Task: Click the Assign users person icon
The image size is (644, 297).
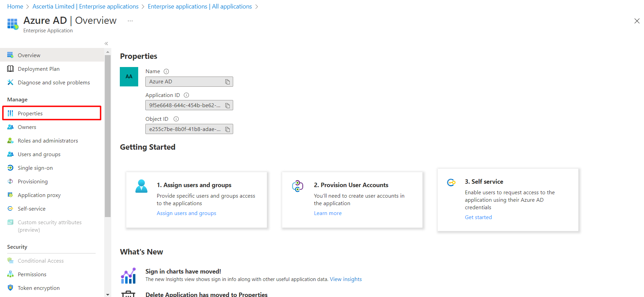Action: (142, 186)
